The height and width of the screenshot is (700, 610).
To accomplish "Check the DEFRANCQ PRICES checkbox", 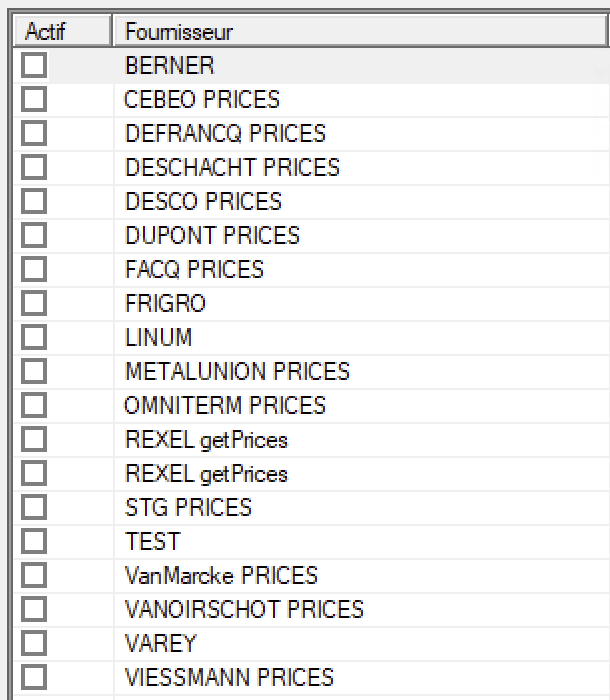I will [x=34, y=133].
